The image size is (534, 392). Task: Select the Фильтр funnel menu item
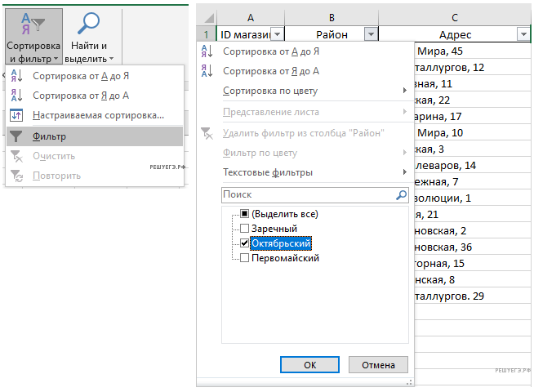pos(49,136)
